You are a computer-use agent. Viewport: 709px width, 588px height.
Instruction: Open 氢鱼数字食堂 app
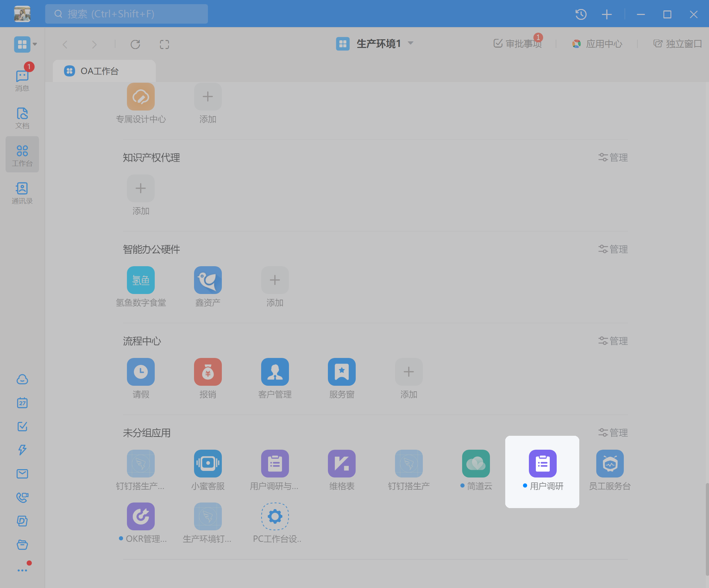click(x=140, y=280)
